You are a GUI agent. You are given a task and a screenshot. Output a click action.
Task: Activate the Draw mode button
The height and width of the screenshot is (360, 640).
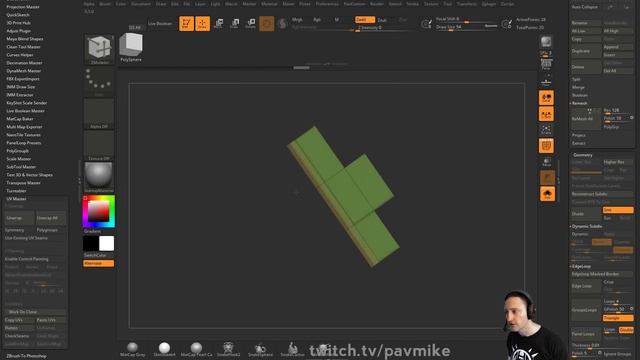point(202,23)
